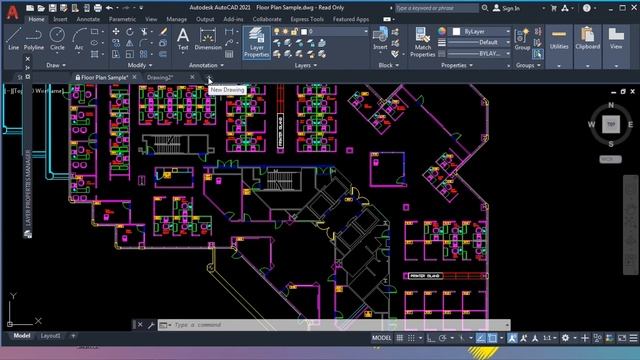Toggle the MODEL space button in status bar
Viewport: 640px width, 360px height.
(382, 338)
